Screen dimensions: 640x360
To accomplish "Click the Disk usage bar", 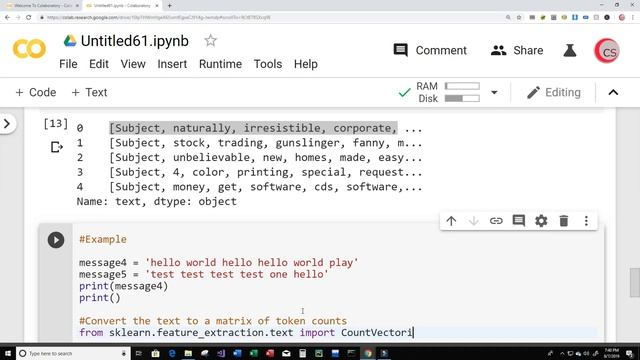I will (x=462, y=98).
